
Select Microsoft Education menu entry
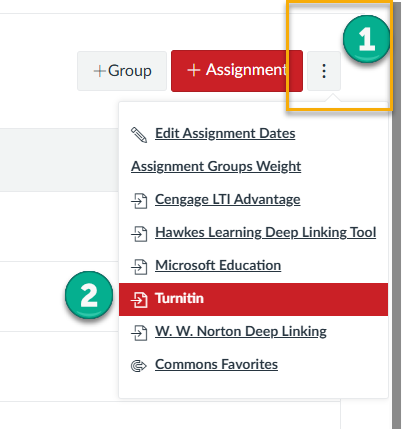pos(218,265)
